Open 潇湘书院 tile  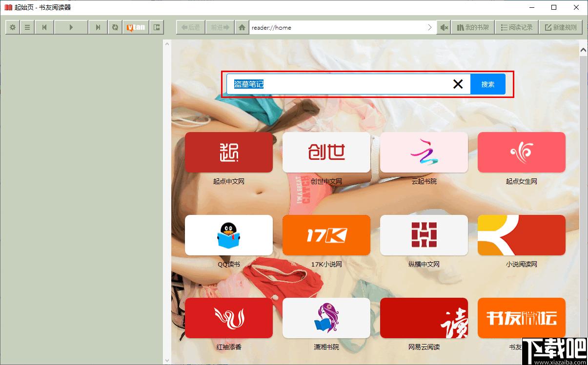click(x=326, y=318)
